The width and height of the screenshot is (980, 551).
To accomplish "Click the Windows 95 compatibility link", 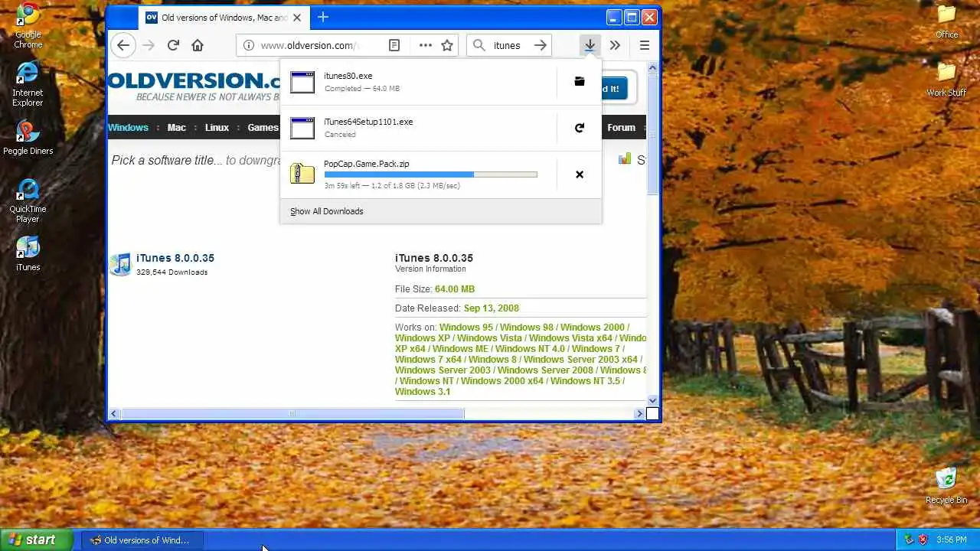I will [x=465, y=328].
